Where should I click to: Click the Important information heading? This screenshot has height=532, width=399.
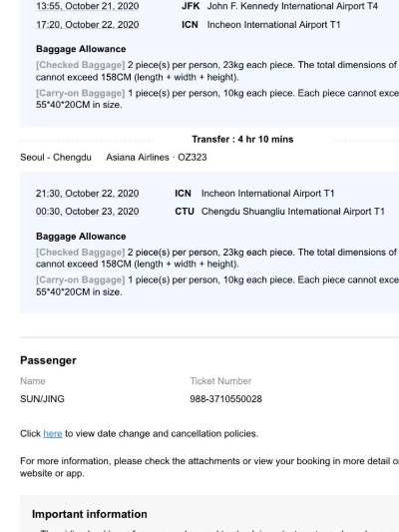tap(90, 514)
